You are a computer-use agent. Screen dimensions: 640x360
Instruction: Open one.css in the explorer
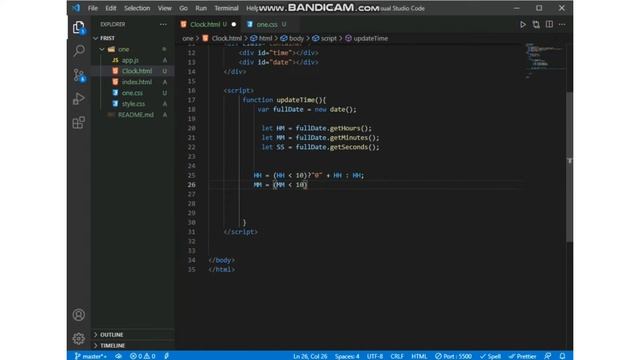133,93
